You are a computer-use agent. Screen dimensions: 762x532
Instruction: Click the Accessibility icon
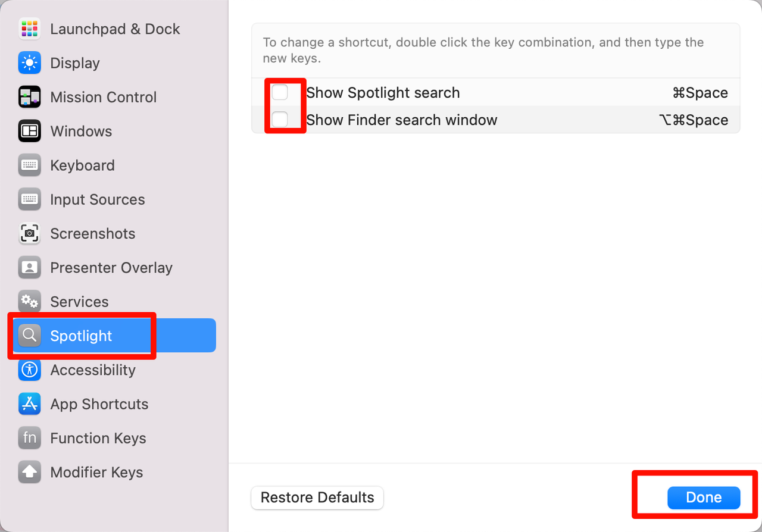tap(29, 370)
